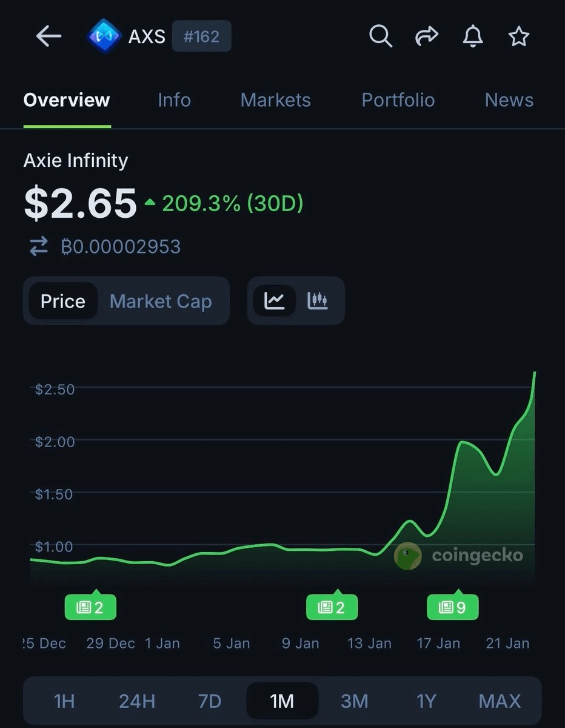Go to the News tab

click(x=509, y=100)
